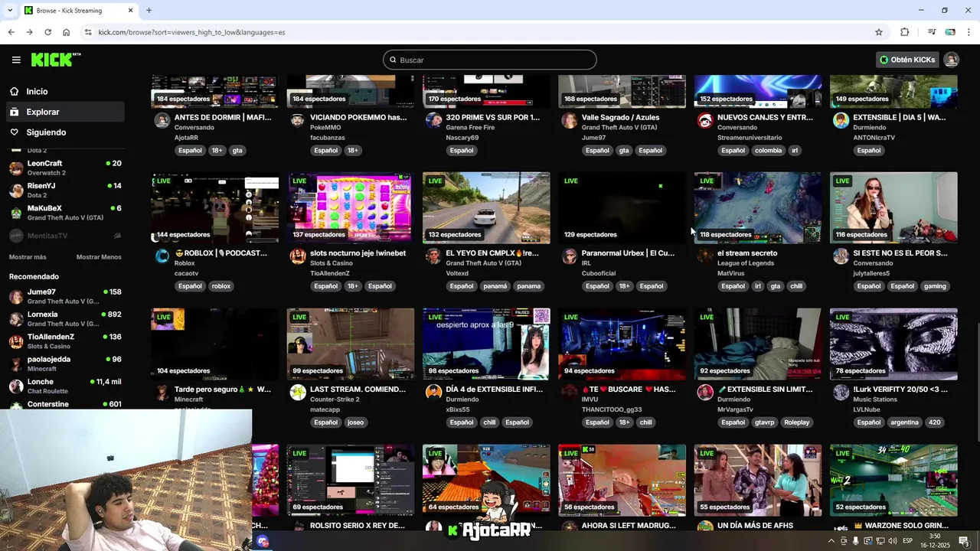Image resolution: width=980 pixels, height=551 pixels.
Task: Click Nascary69 streamer avatar
Action: [x=433, y=121]
